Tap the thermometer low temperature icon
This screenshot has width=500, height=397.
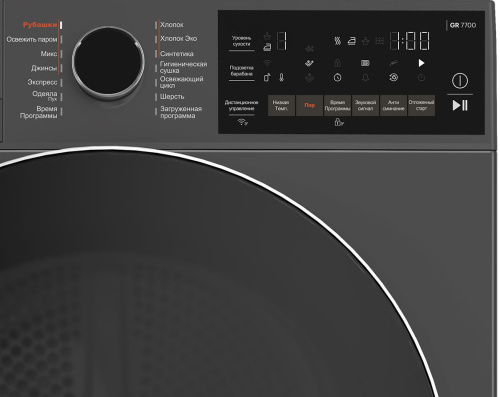(x=281, y=77)
